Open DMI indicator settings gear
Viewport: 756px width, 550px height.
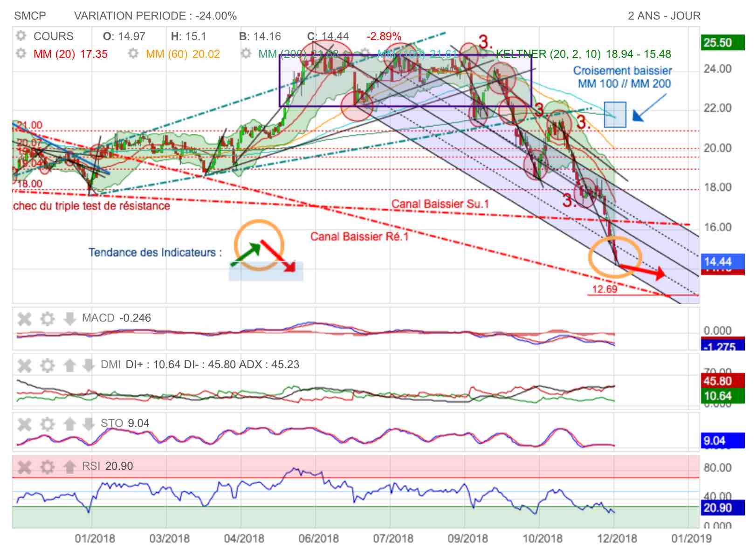[x=47, y=365]
